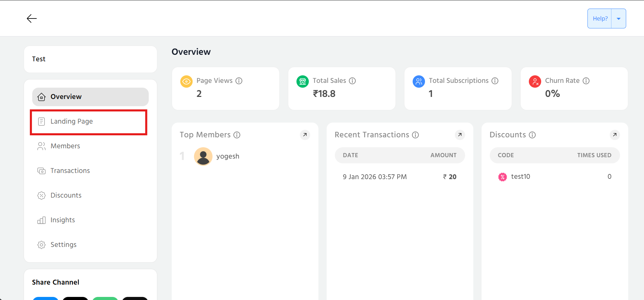Click the back arrow icon
Screen dimensions: 644x300
pyautogui.click(x=32, y=18)
